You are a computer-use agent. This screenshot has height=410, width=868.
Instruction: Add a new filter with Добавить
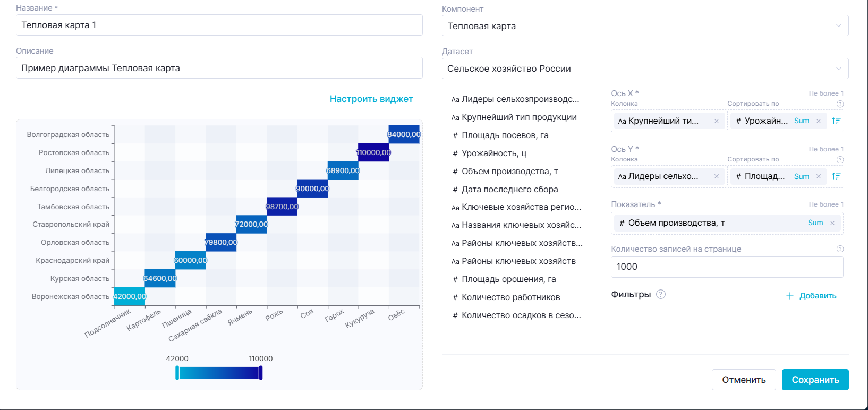811,296
